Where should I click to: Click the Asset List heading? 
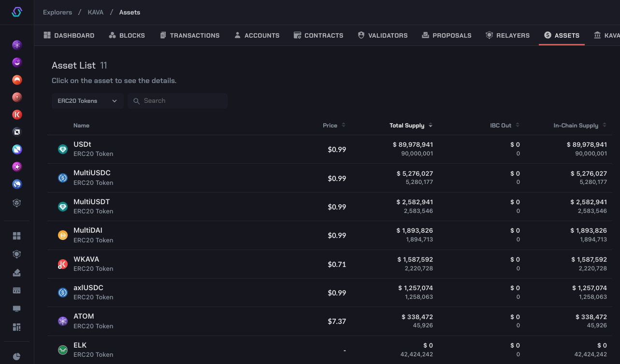73,65
